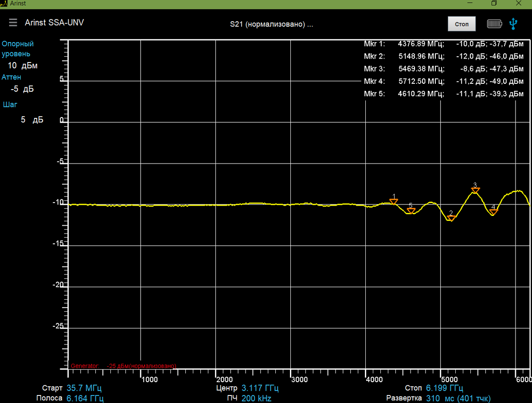532x403 pixels.
Task: Edit sweep value 310 мс (401 тчк)
Action: (458, 399)
